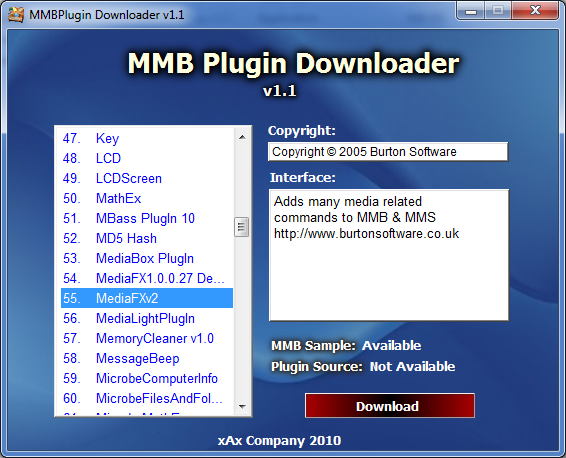Image resolution: width=566 pixels, height=458 pixels.
Task: Choose the LCDScreen plugin
Action: (x=147, y=178)
